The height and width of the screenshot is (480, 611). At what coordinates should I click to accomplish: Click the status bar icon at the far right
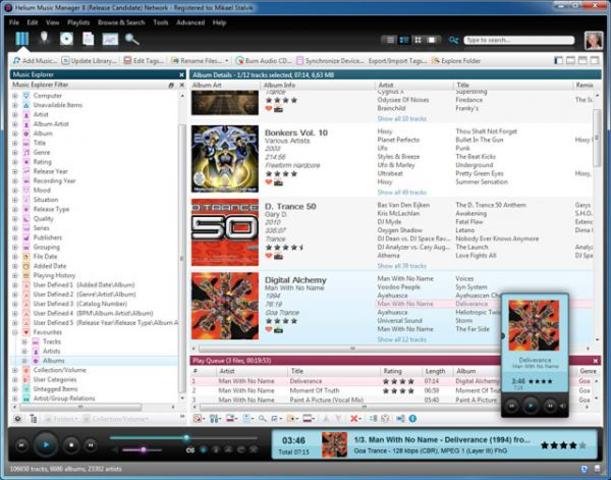click(x=598, y=469)
